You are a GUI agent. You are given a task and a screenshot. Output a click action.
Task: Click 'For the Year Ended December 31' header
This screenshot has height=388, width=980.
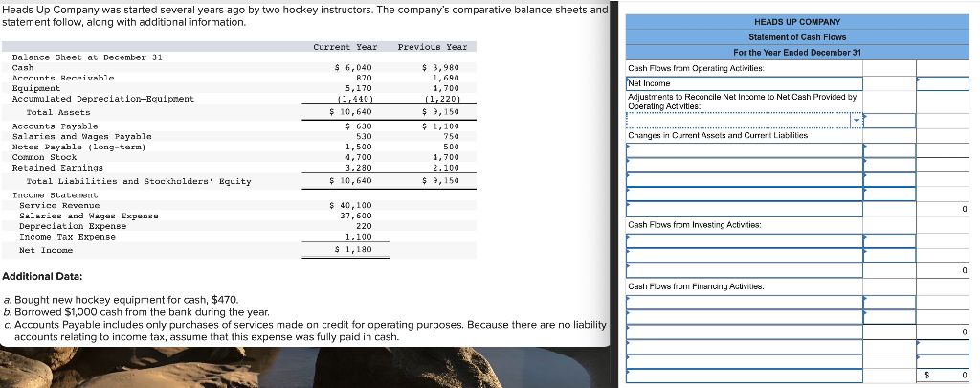coord(797,53)
